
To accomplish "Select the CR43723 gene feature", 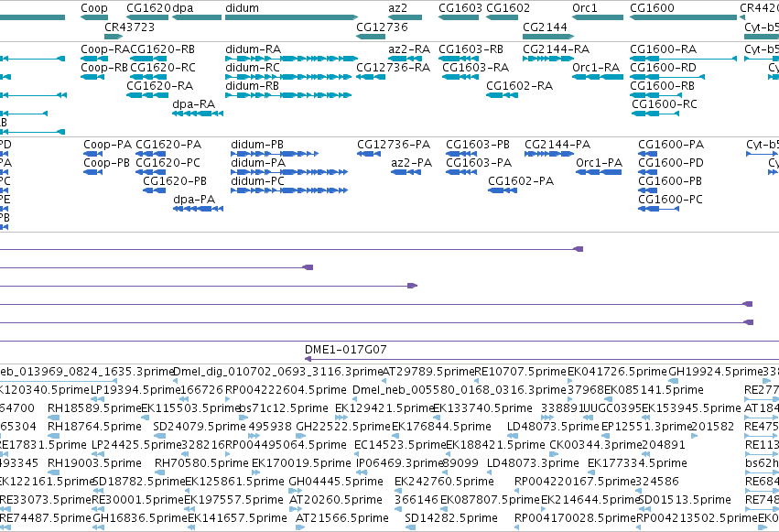I will (114, 37).
